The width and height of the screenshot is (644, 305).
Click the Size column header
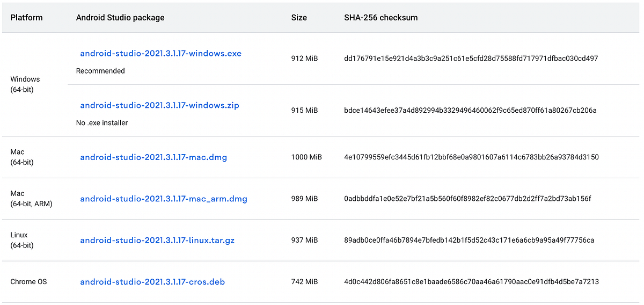[299, 18]
